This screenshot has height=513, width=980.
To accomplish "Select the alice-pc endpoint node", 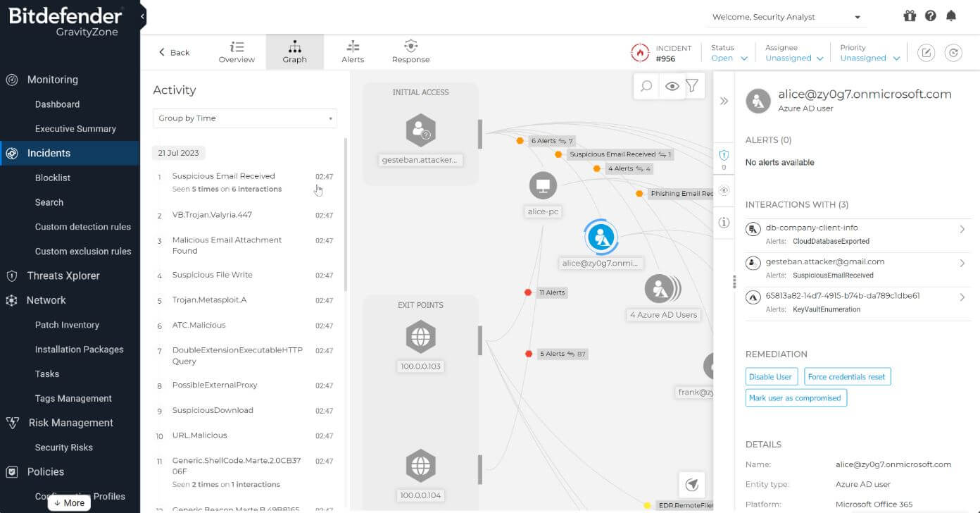I will click(543, 186).
